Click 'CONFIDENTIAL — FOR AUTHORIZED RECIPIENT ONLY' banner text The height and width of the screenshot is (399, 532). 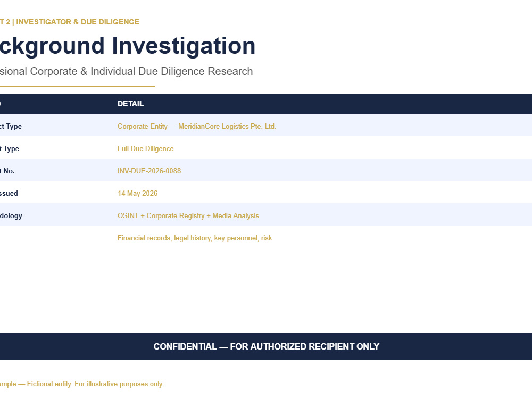(x=267, y=346)
